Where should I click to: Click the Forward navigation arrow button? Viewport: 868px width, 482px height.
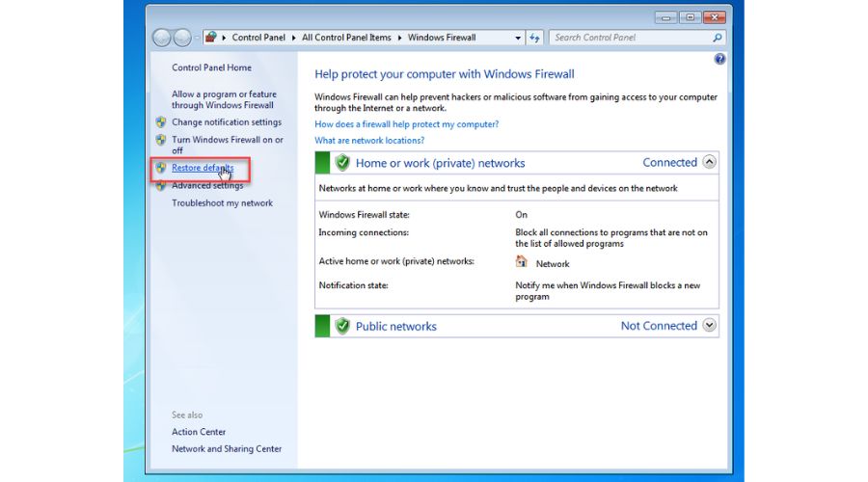pyautogui.click(x=182, y=37)
